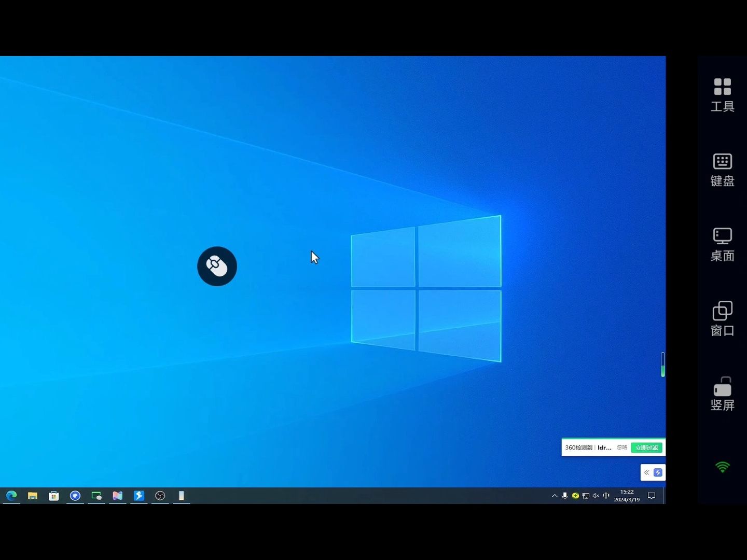This screenshot has width=747, height=560.
Task: Click the blue lightning floating widget icon
Action: click(658, 472)
